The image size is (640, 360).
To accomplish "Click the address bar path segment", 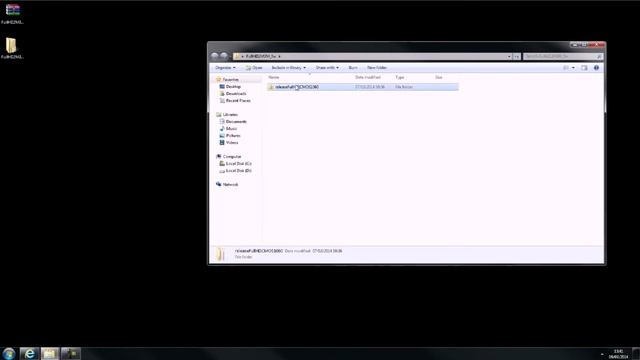I will tap(261, 56).
